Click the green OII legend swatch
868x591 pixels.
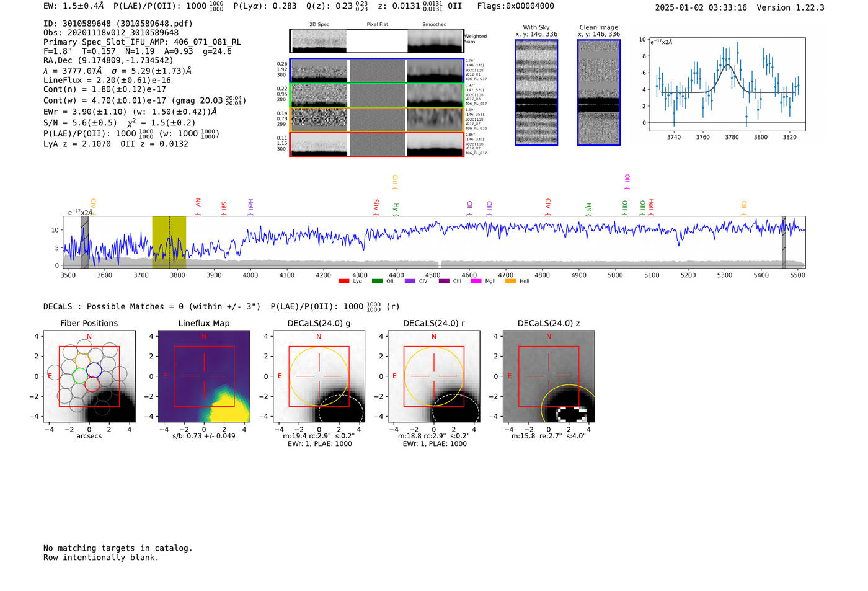(377, 281)
